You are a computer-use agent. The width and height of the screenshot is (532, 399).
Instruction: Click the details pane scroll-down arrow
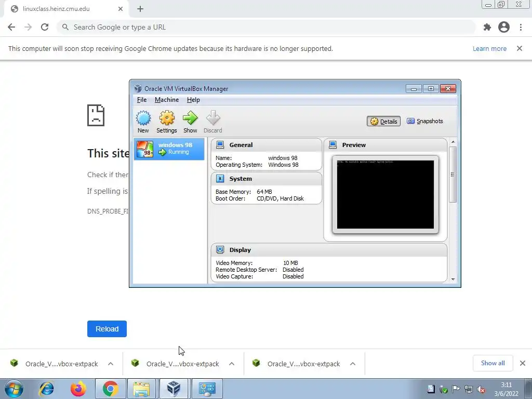(x=453, y=280)
